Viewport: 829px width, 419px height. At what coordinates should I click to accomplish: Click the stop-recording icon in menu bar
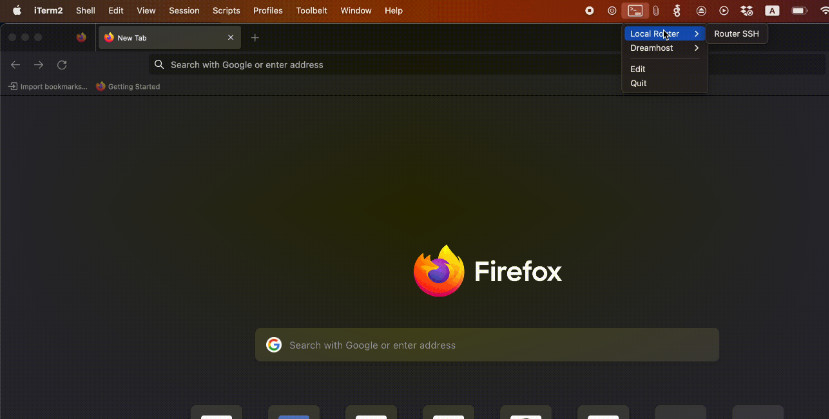click(x=589, y=11)
